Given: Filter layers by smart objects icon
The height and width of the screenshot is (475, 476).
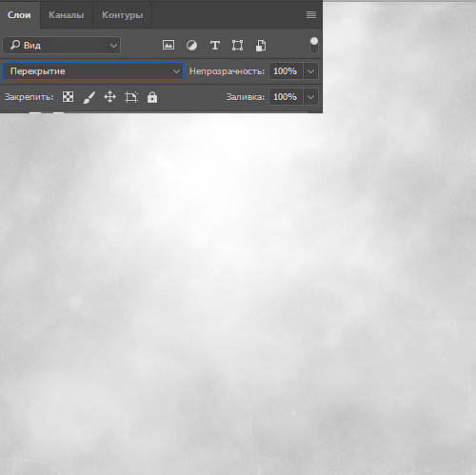Looking at the screenshot, I should pos(261,46).
